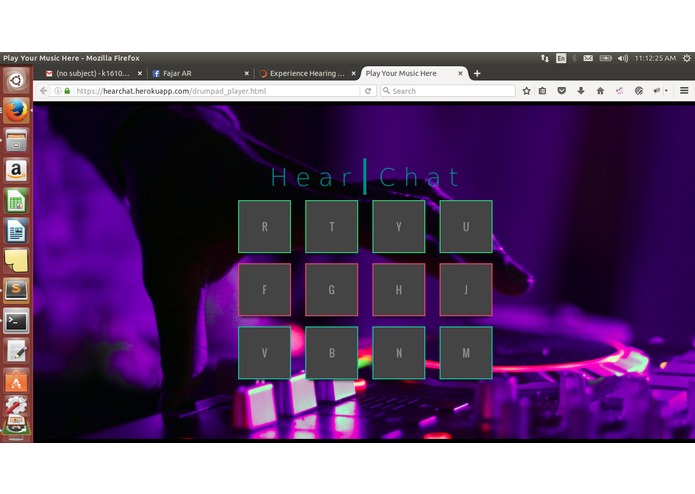Trigger the B drum pad
This screenshot has height=494, width=695.
[332, 353]
